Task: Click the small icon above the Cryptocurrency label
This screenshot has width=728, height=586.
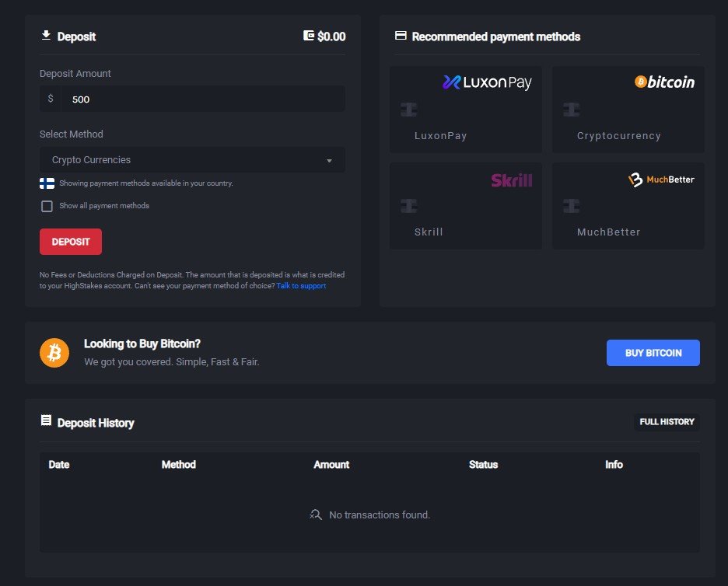Action: (x=571, y=110)
